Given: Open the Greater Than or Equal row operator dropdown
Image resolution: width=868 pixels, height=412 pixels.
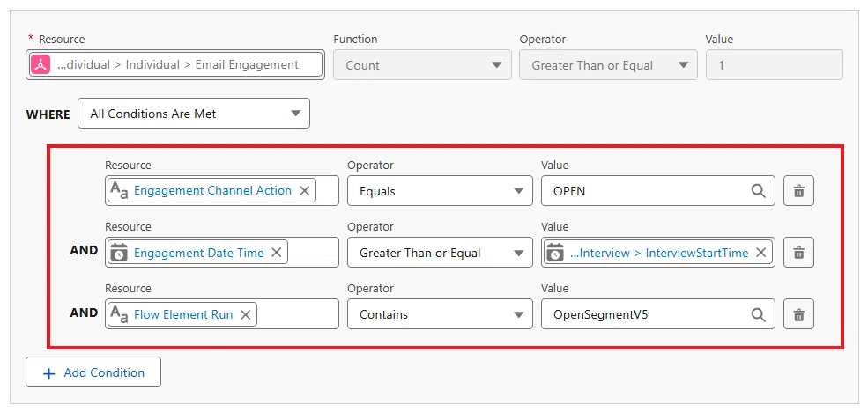Looking at the screenshot, I should click(x=440, y=253).
